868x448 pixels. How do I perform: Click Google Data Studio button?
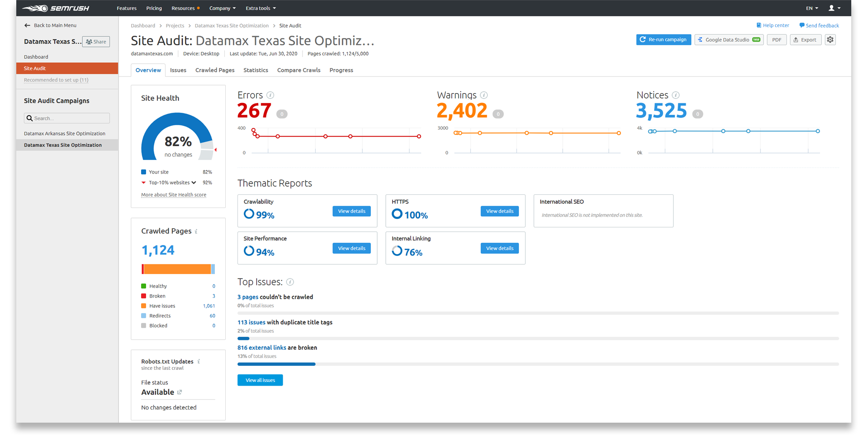[729, 40]
